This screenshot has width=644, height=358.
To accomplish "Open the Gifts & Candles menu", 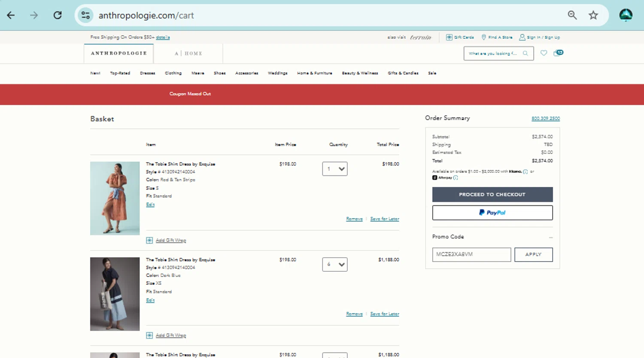I will tap(403, 73).
